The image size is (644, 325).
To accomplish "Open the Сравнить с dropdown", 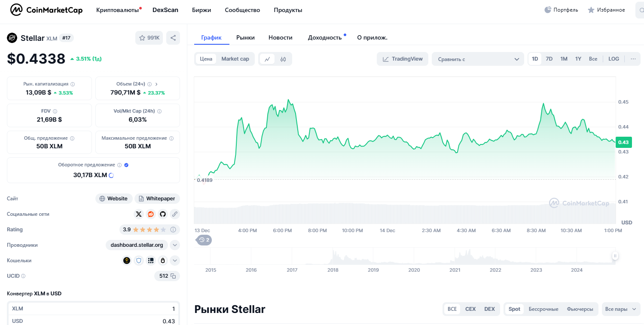I will (478, 59).
